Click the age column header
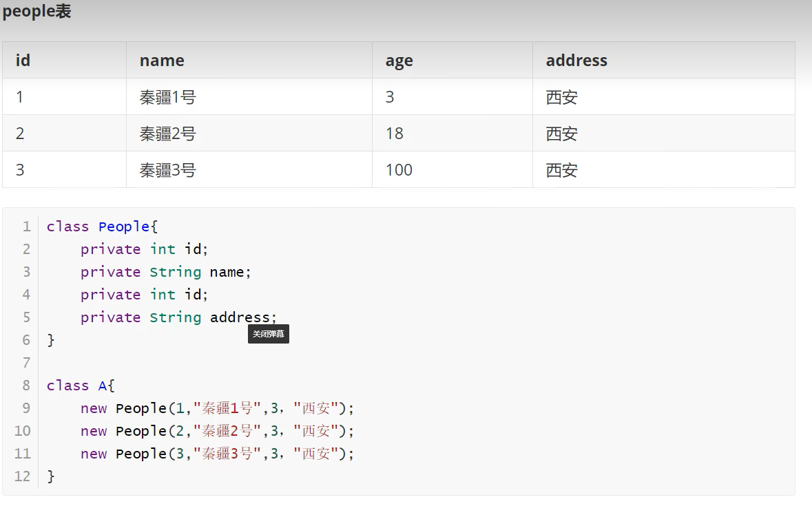Image resolution: width=812 pixels, height=506 pixels. tap(399, 61)
